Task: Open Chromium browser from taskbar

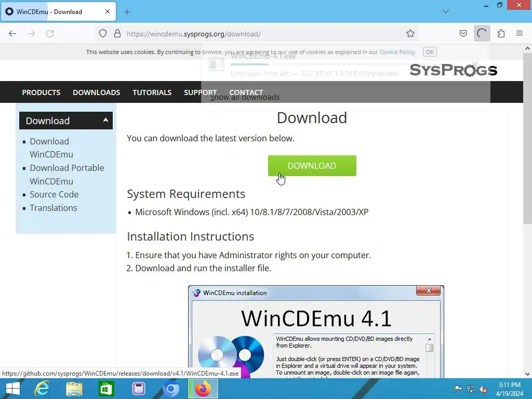Action: point(170,389)
